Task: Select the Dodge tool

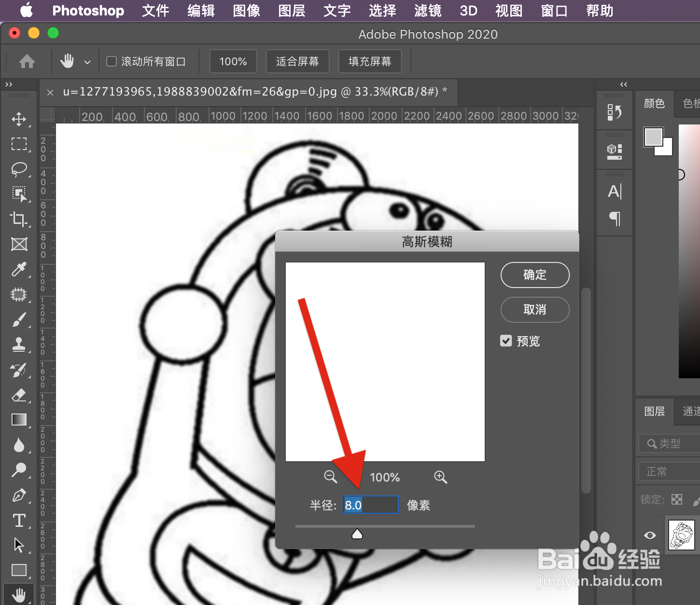Action: point(19,470)
